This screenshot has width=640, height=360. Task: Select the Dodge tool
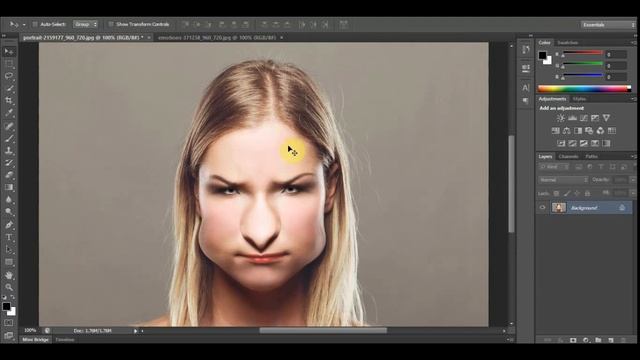(x=9, y=212)
